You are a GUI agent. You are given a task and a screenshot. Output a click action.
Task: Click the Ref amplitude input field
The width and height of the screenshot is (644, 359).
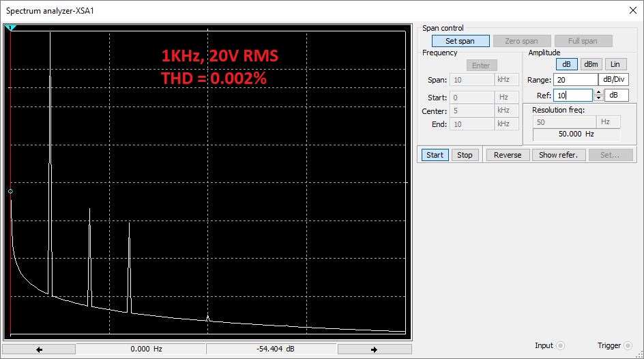573,96
